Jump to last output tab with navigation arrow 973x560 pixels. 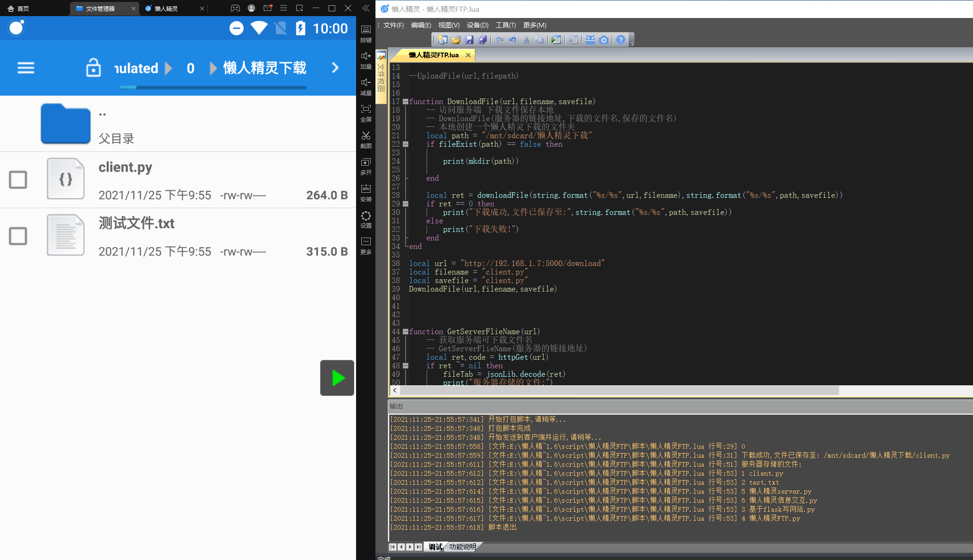[x=419, y=547]
